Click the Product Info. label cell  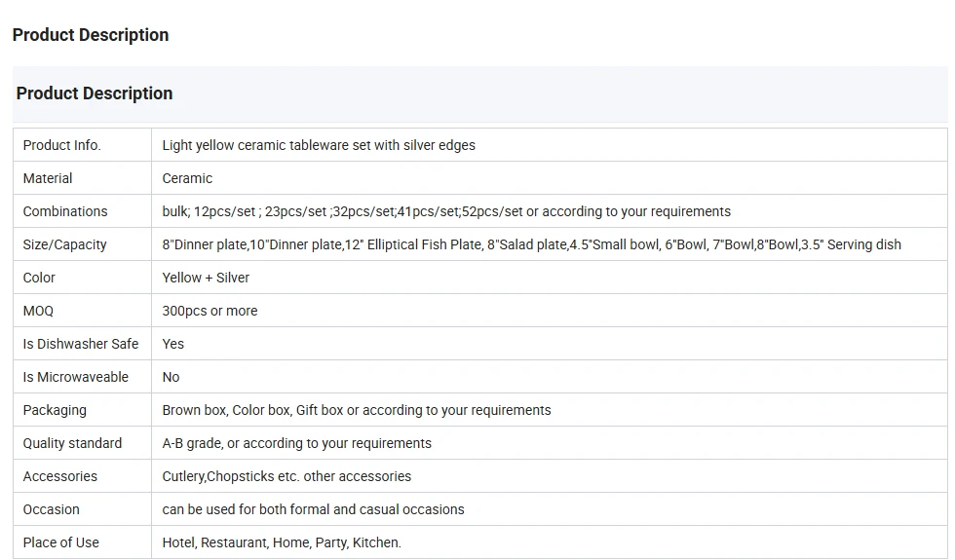click(82, 145)
